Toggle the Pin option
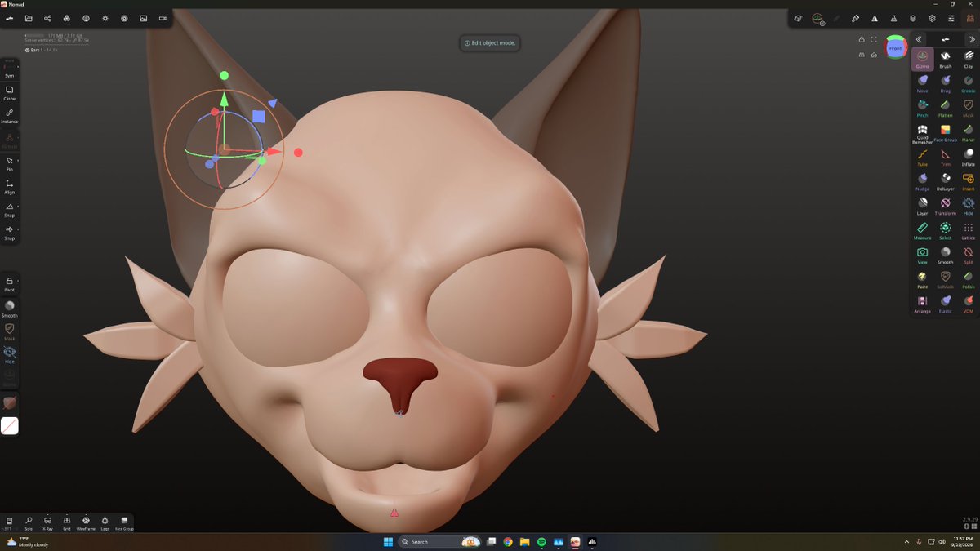 (x=10, y=163)
